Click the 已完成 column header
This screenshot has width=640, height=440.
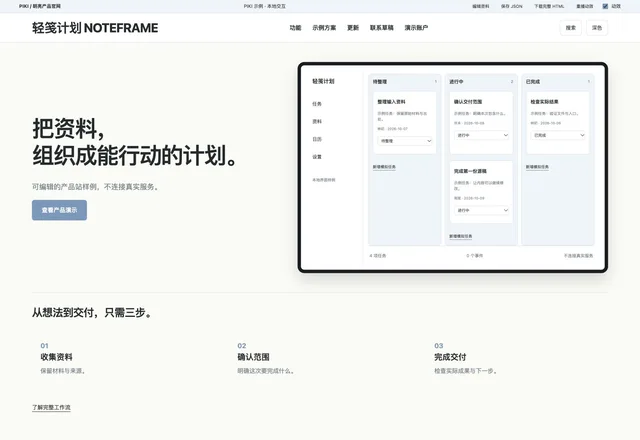tap(533, 82)
